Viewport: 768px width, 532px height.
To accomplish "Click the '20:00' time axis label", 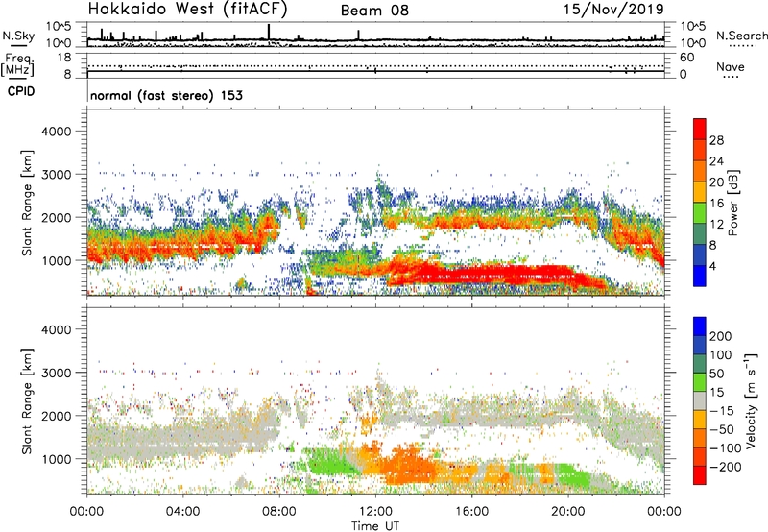I will [567, 512].
